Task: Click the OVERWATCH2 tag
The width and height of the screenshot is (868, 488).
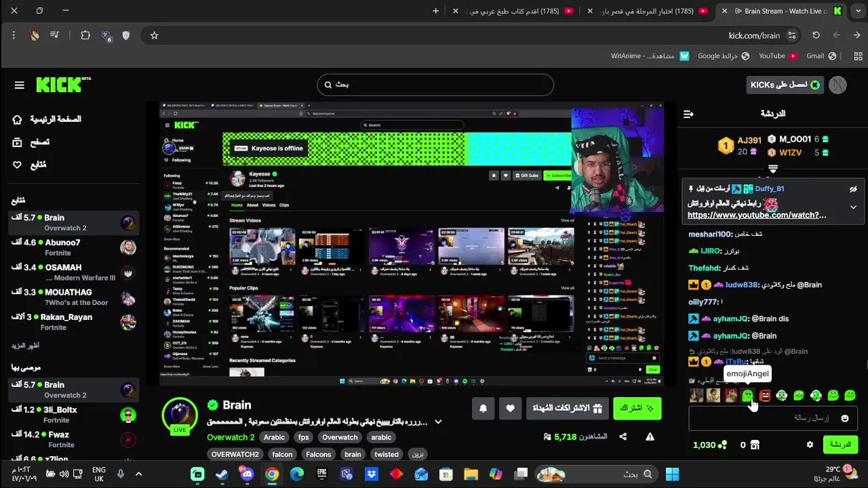Action: point(235,454)
